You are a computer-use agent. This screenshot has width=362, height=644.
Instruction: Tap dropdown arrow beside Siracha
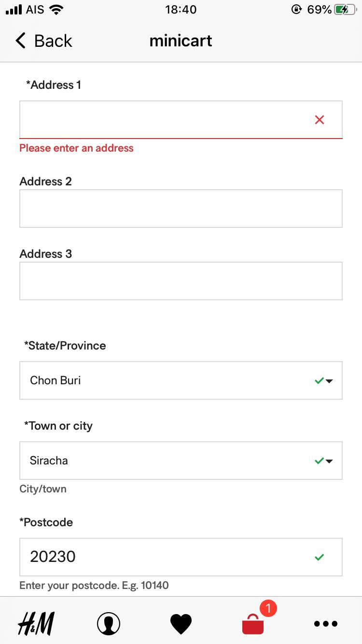330,461
